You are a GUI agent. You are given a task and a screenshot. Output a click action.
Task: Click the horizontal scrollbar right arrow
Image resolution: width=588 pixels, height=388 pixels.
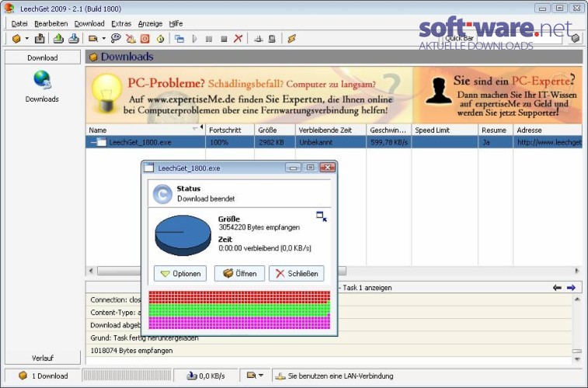[577, 270]
